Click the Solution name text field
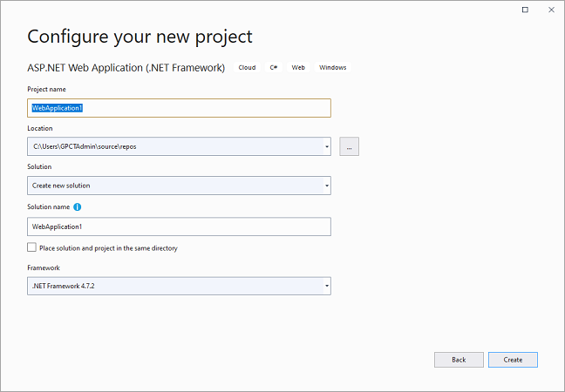Viewport: 565px width, 392px height. [179, 226]
